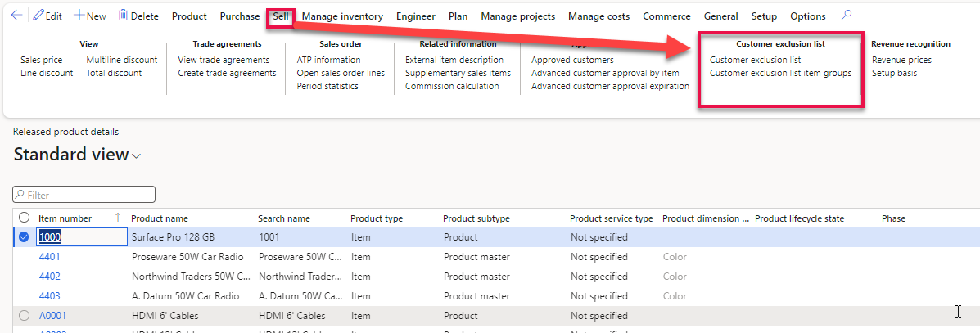Open the Manage inventory tab
Screen dimensions: 980x333
click(x=342, y=16)
